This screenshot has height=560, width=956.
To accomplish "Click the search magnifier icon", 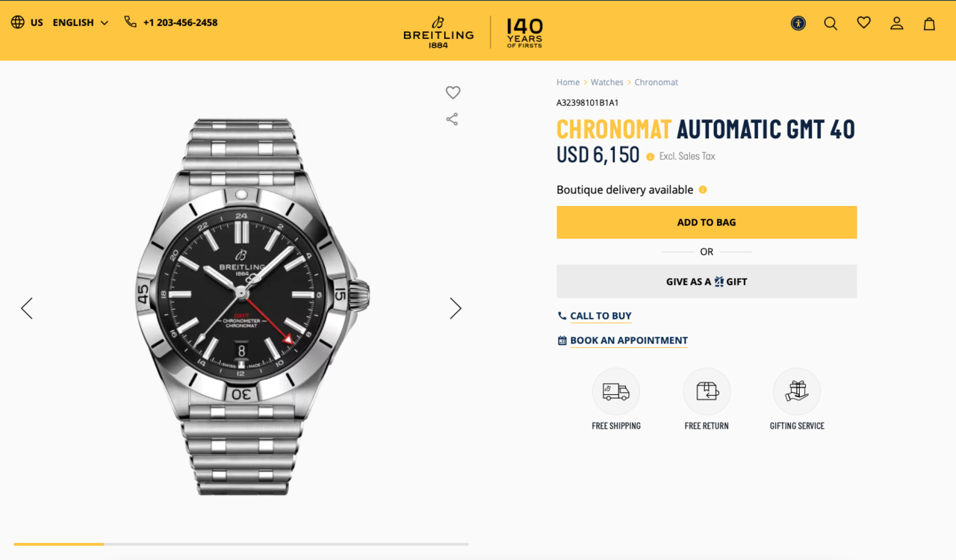I will click(x=831, y=23).
